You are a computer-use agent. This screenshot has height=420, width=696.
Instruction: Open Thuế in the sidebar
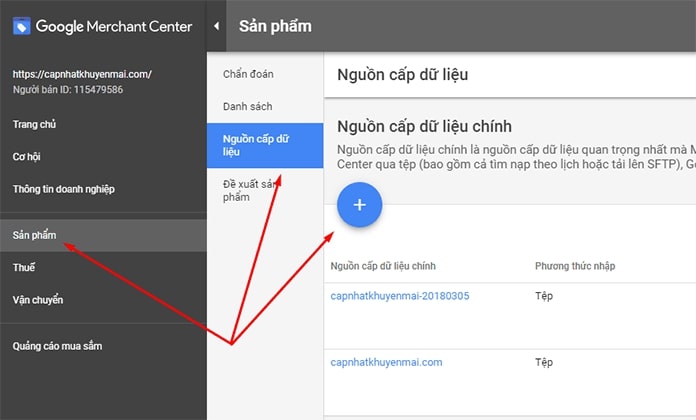click(x=24, y=267)
